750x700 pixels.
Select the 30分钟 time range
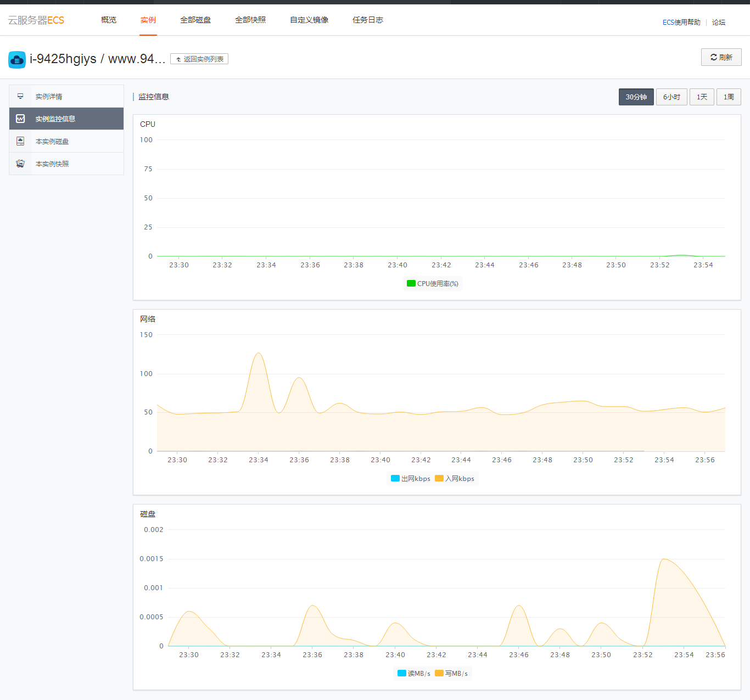click(x=636, y=97)
